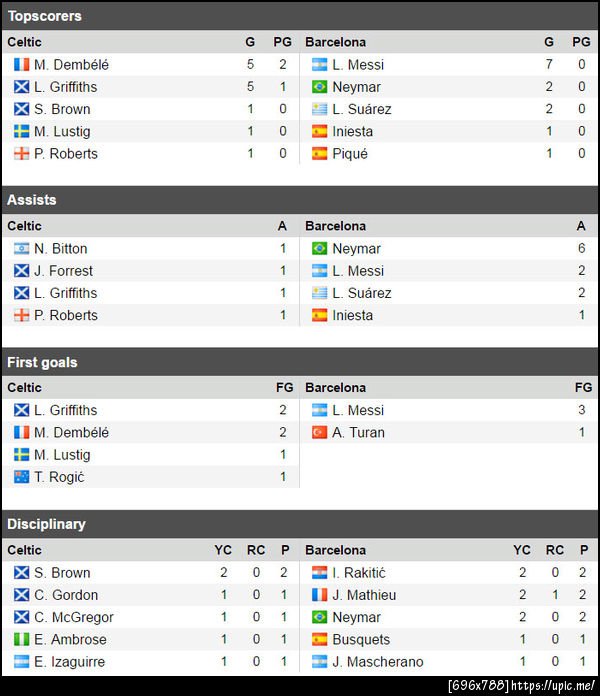This screenshot has height=696, width=600.
Task: Click the Uruguay flag beside L. Suárez in Topscorers
Action: 320,109
